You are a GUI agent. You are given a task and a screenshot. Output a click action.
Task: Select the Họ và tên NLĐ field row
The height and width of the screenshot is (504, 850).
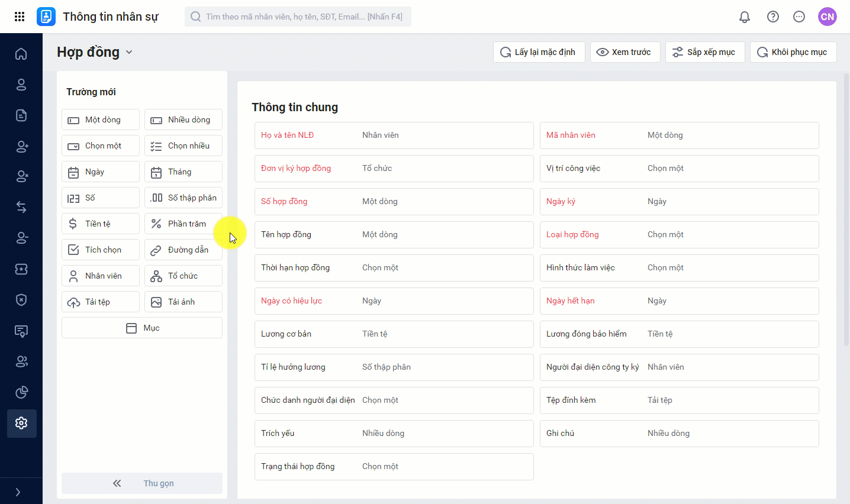pyautogui.click(x=394, y=135)
